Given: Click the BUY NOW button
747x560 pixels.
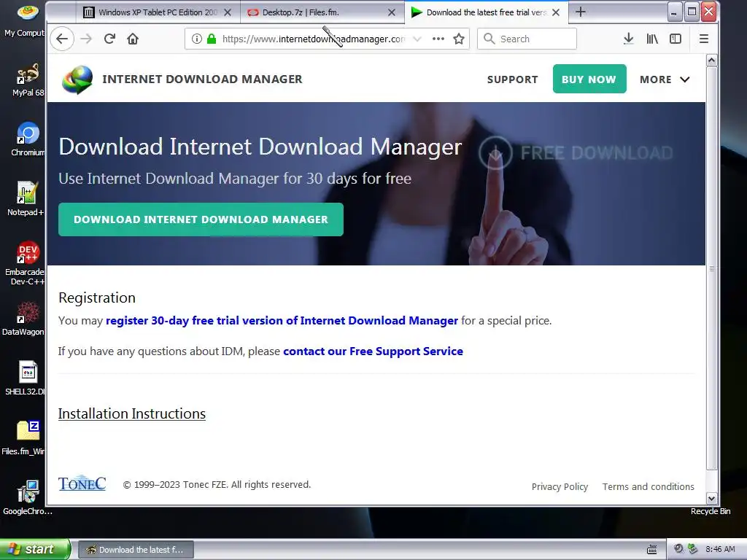Looking at the screenshot, I should click(589, 79).
